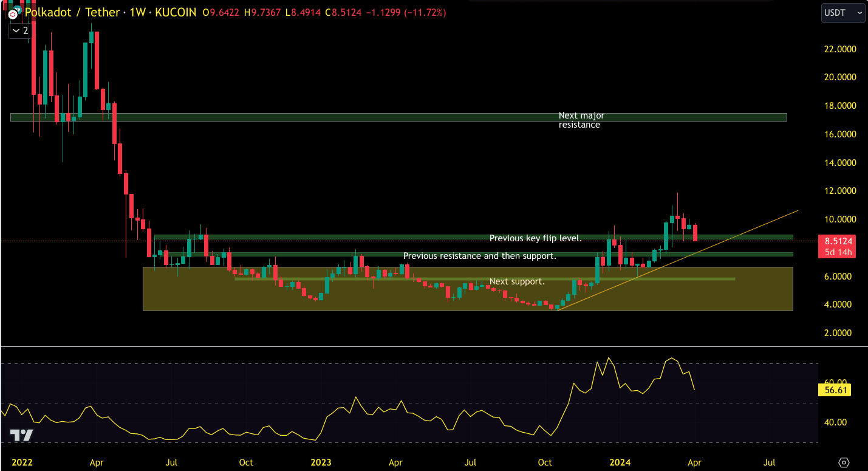The image size is (868, 471).
Task: Select the 'Next support.' text annotation
Action: 517,282
